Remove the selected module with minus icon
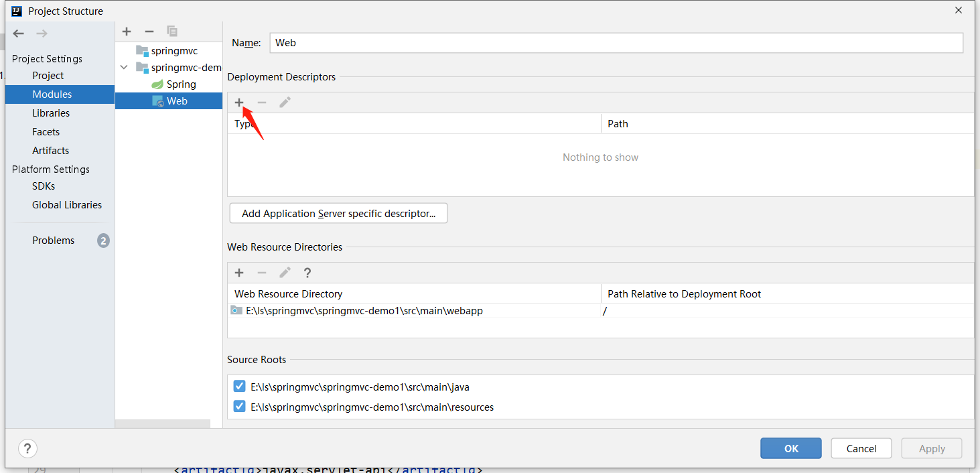This screenshot has height=473, width=980. (x=149, y=31)
